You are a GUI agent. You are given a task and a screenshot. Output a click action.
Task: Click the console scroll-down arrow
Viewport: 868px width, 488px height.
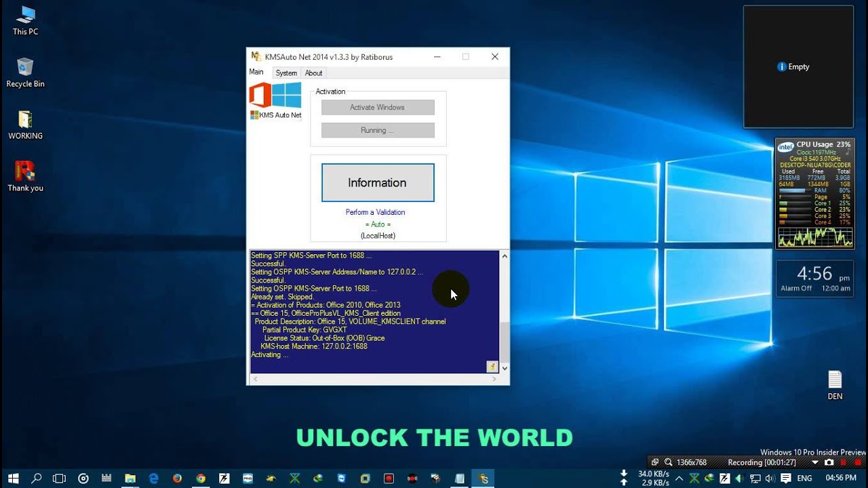coord(504,368)
